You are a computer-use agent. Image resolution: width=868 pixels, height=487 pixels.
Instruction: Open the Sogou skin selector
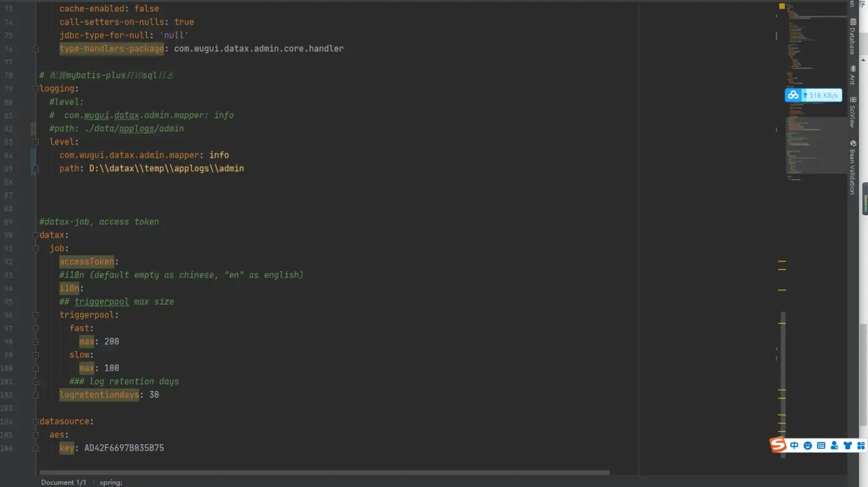[x=847, y=445]
